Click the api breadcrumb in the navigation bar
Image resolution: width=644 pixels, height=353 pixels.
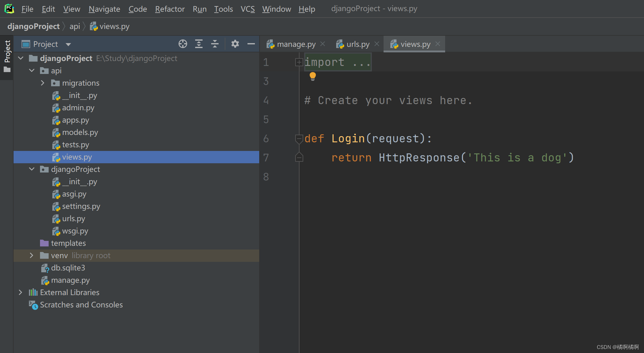click(x=74, y=26)
